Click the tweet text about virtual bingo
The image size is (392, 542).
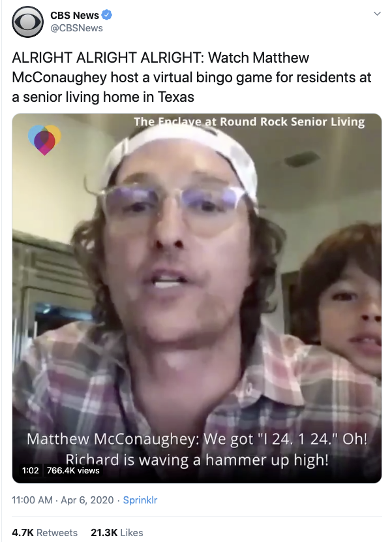192,77
